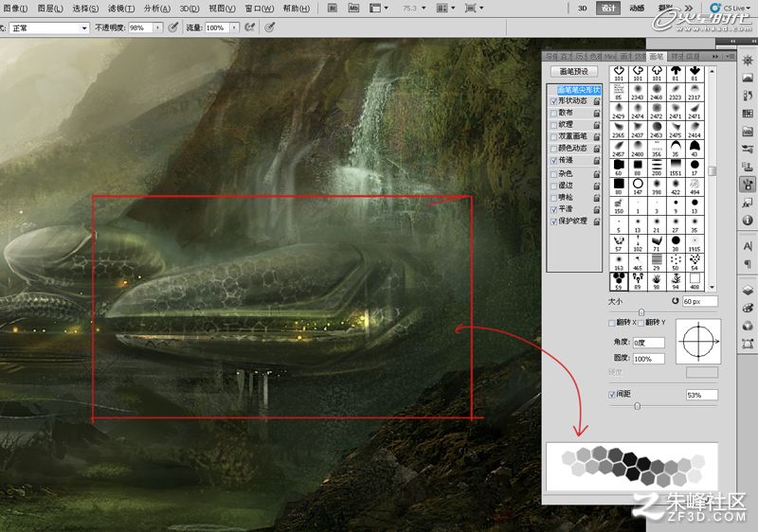This screenshot has width=758, height=532.
Task: Switch to the 3D workspace
Action: [582, 9]
